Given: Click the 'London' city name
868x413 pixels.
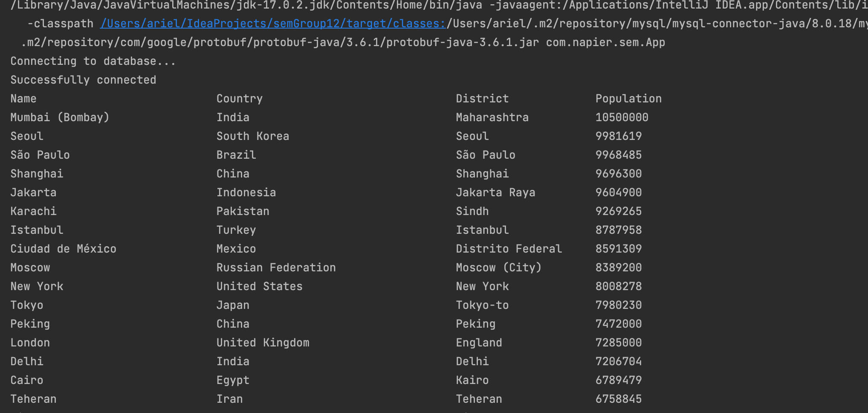Looking at the screenshot, I should pyautogui.click(x=30, y=343).
